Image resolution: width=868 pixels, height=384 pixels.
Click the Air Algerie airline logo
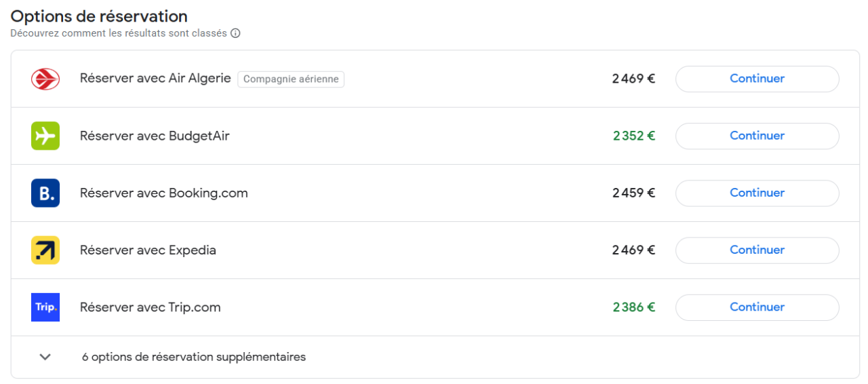coord(45,79)
